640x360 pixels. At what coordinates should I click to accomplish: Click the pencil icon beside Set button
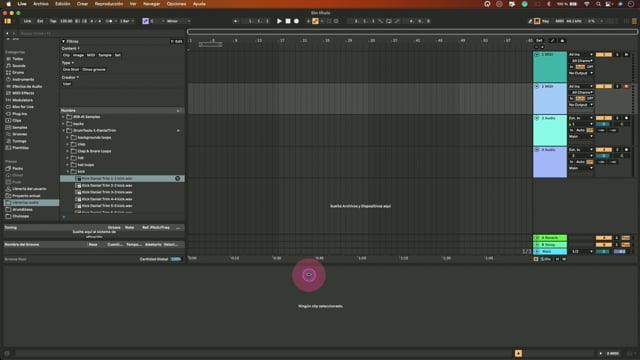tap(552, 40)
